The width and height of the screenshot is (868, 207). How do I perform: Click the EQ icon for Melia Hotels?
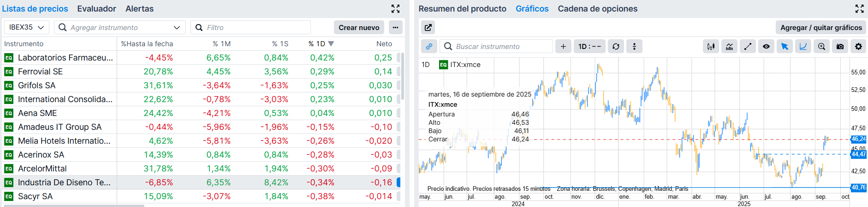(x=9, y=141)
